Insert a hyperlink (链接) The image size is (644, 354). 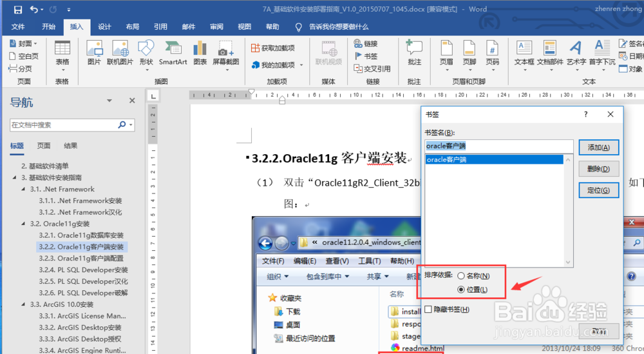pyautogui.click(x=366, y=44)
